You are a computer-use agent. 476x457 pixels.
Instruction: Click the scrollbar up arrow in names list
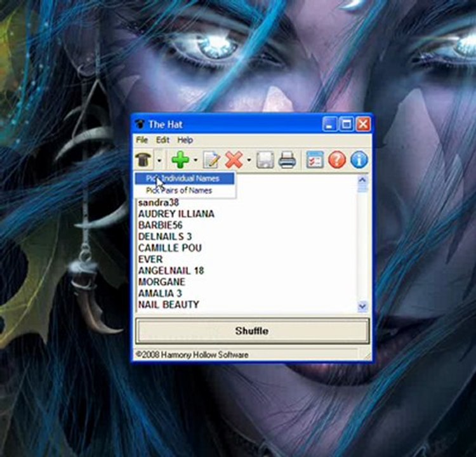[x=362, y=180]
